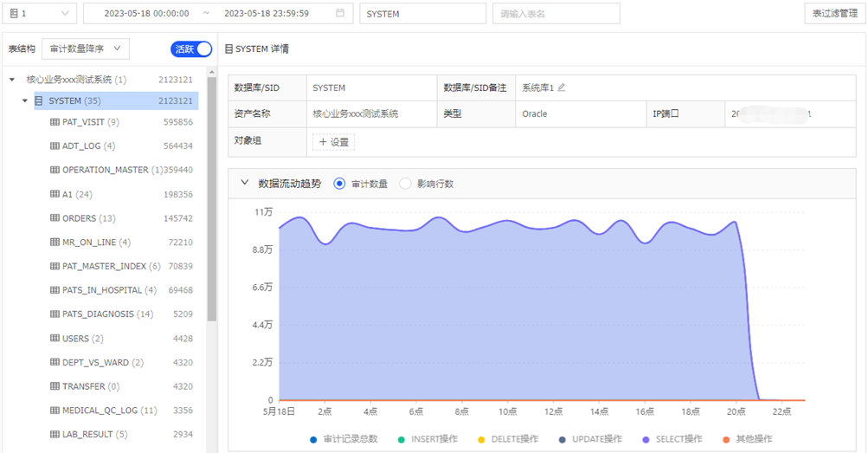Select MR_ON_LINE (4) in the tree
This screenshot has height=453, width=868.
[96, 242]
